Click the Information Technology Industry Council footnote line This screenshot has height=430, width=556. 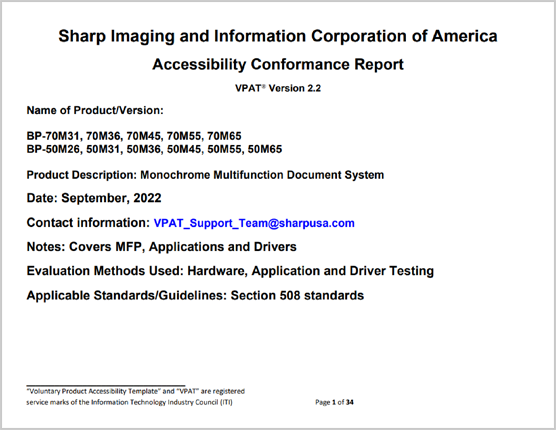[x=129, y=402]
